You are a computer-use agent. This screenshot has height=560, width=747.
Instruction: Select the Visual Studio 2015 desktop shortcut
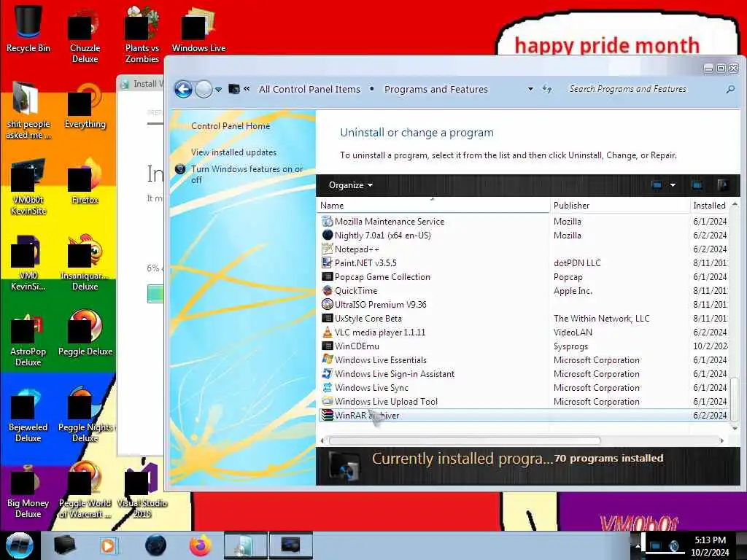point(142,489)
